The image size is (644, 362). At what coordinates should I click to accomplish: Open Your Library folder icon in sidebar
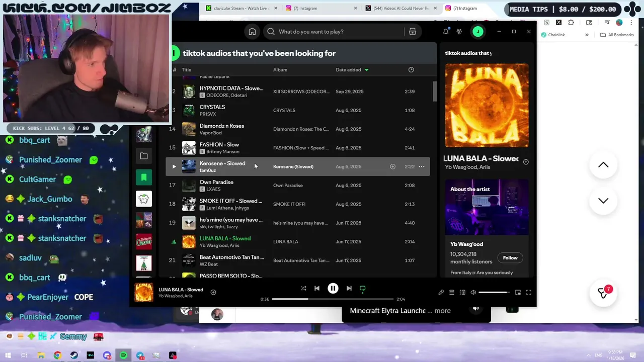tap(144, 156)
